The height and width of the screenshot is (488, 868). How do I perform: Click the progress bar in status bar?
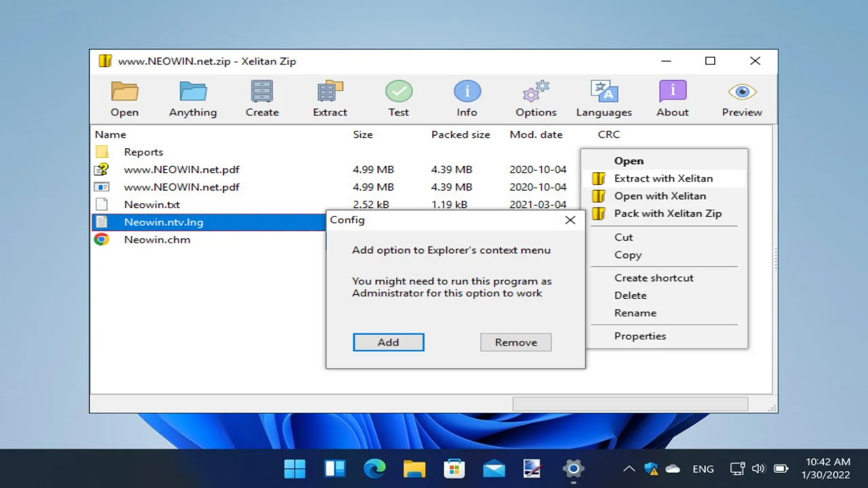[x=630, y=404]
